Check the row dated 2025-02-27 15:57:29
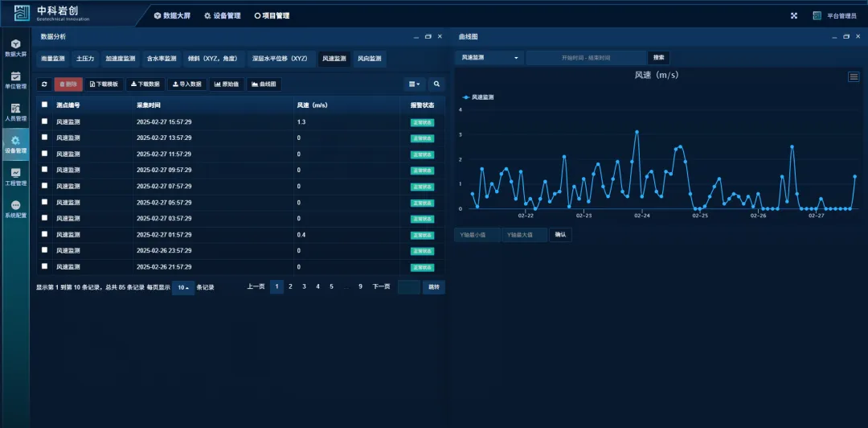 click(x=45, y=121)
